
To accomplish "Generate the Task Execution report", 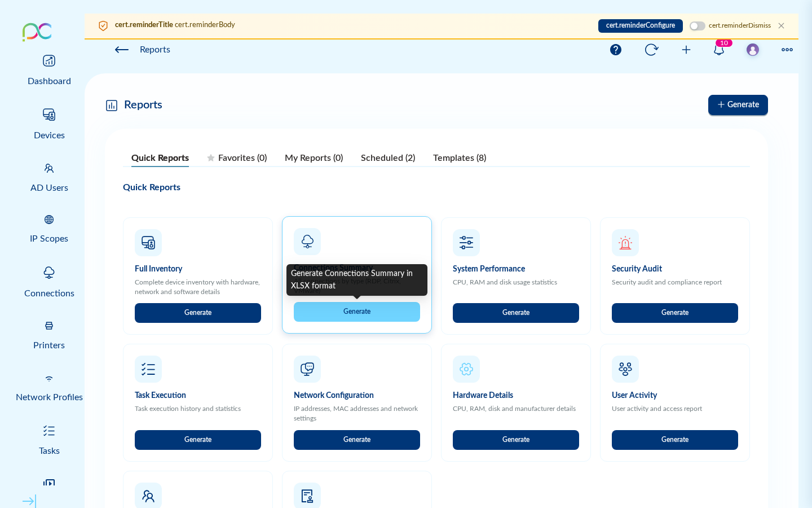I will (x=198, y=440).
